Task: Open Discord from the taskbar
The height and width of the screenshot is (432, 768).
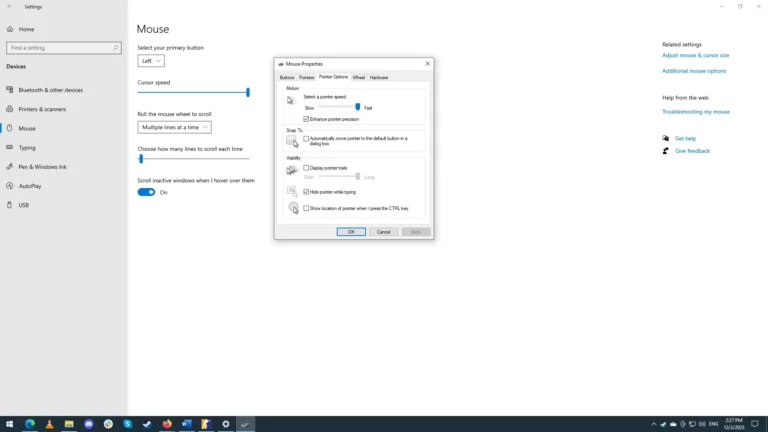Action: (89, 424)
